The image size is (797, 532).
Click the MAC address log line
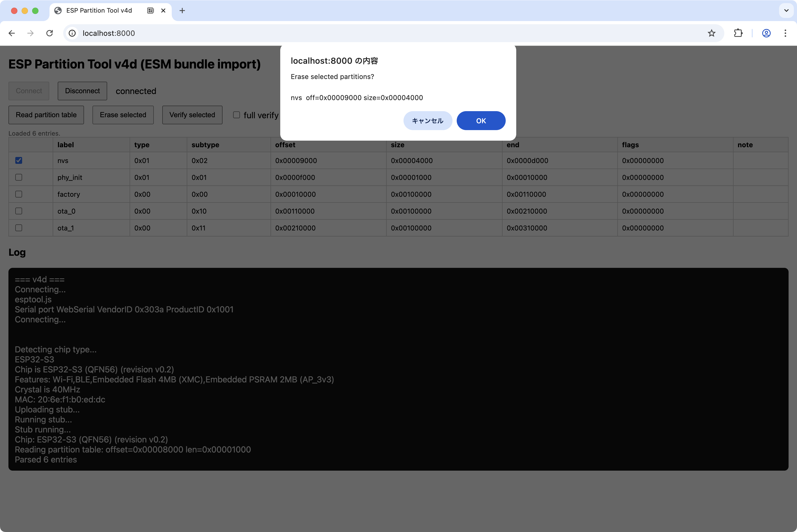coord(60,400)
